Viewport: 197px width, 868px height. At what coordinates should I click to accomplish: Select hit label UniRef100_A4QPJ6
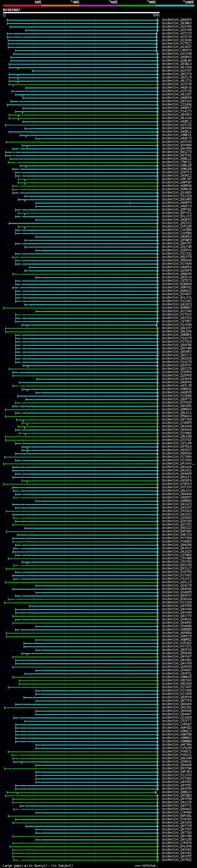coord(177,88)
